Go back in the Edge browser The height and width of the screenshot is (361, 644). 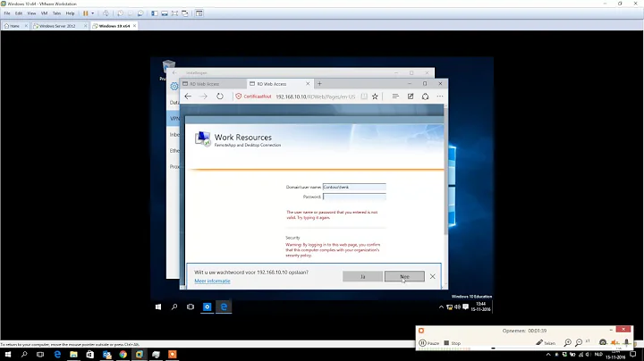[188, 97]
